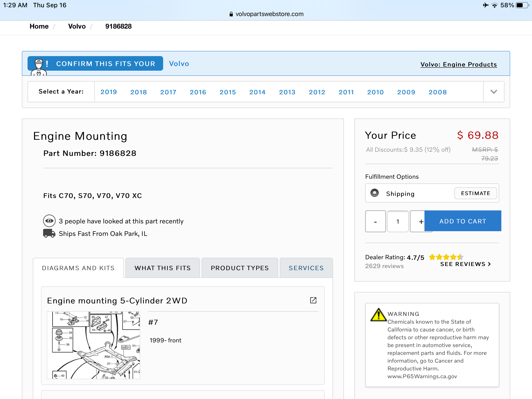Click the mechanic figure icon
The image size is (532, 399).
coord(39,66)
